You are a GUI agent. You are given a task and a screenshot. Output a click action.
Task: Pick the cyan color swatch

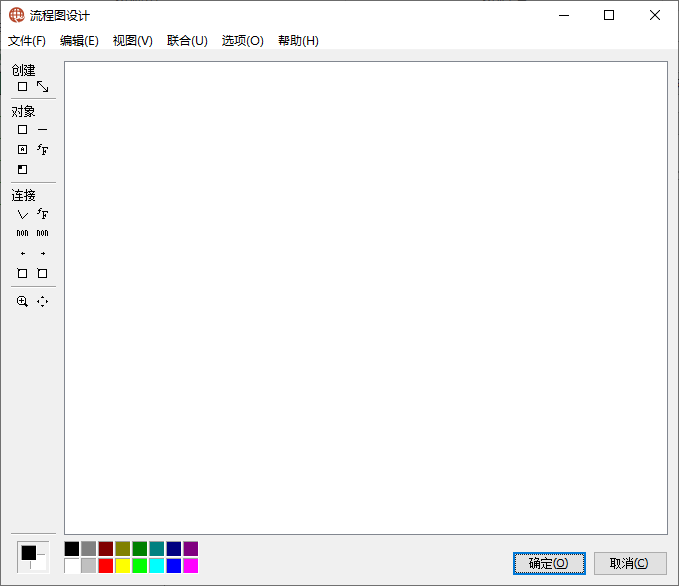(157, 566)
